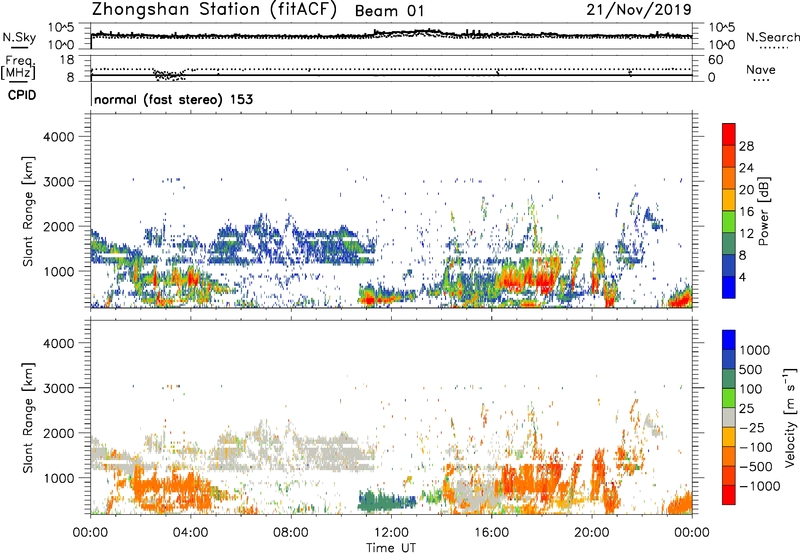Click the "08:00" time axis label

291,533
